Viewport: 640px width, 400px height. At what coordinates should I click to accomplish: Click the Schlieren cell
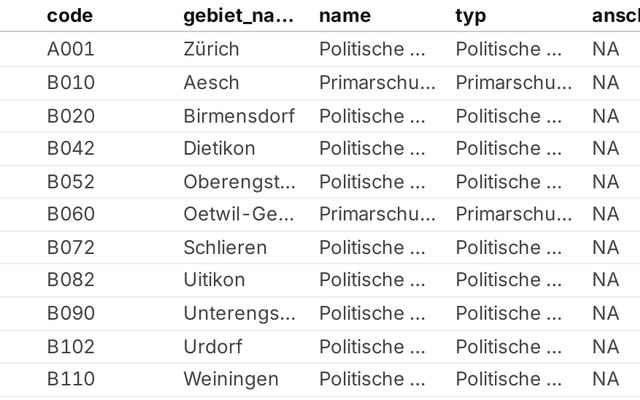click(225, 247)
